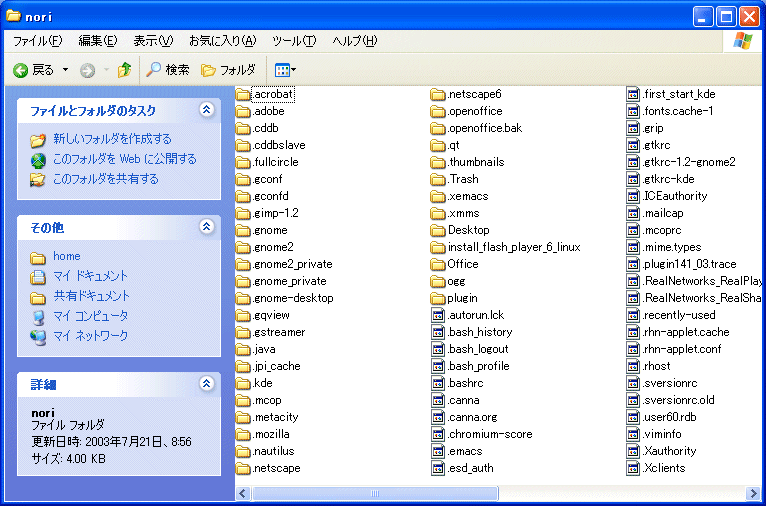Click the My Documents (マイ ドキュメント) icon
Image resolution: width=766 pixels, height=506 pixels.
pos(38,277)
